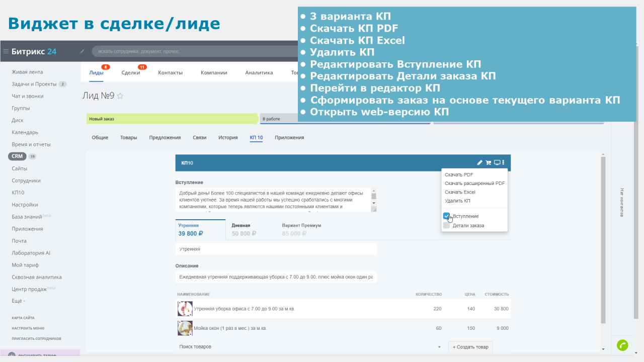Image resolution: width=644 pixels, height=362 pixels.
Task: Click Пригласить сотрудников link
Action: pos(37,339)
